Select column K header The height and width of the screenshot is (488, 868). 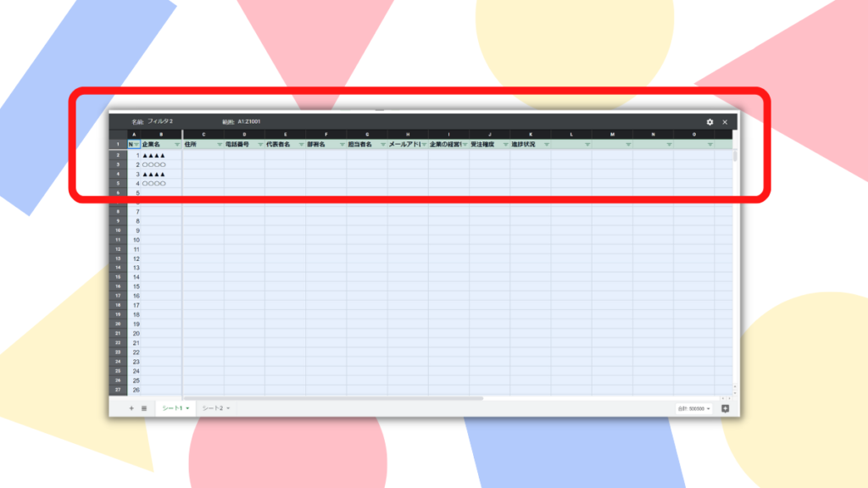point(531,134)
